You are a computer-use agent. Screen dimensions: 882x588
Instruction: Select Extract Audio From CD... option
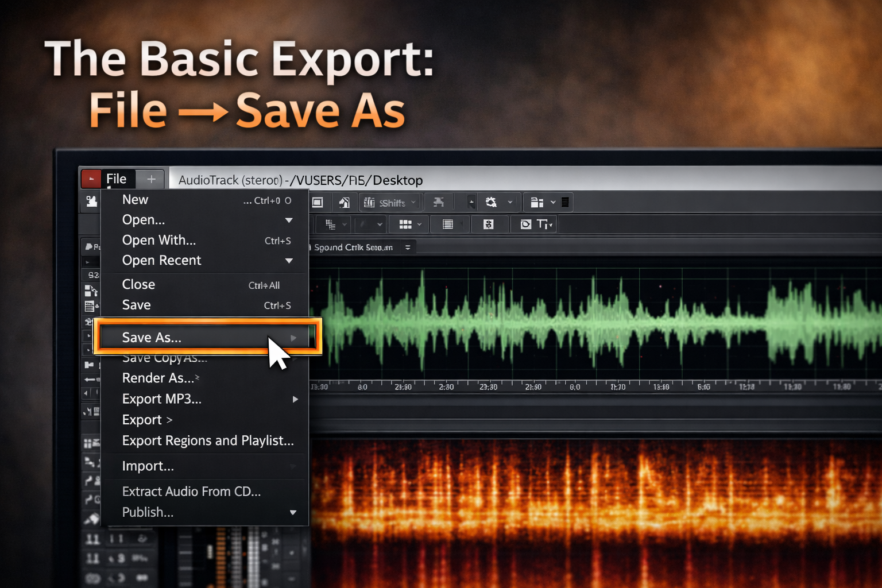click(x=191, y=492)
